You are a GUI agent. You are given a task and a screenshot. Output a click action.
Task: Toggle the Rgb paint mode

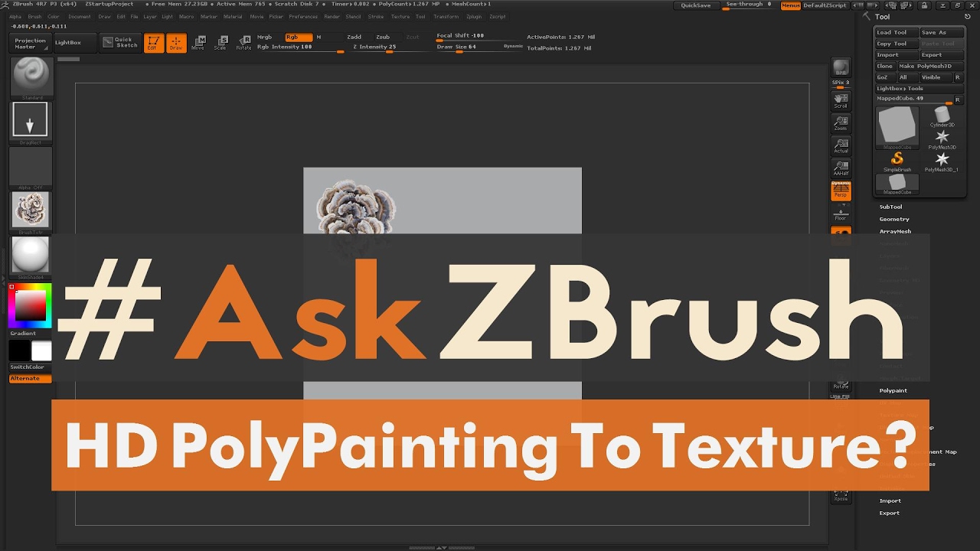299,37
